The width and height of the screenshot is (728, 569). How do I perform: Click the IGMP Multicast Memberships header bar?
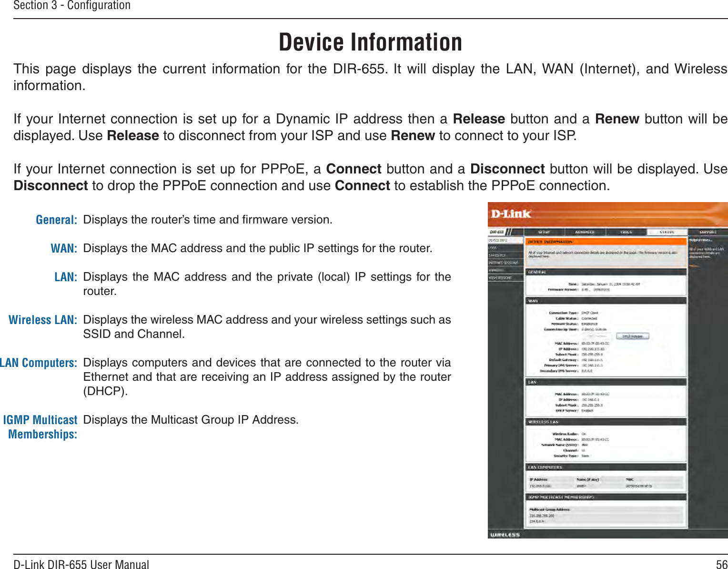606,497
